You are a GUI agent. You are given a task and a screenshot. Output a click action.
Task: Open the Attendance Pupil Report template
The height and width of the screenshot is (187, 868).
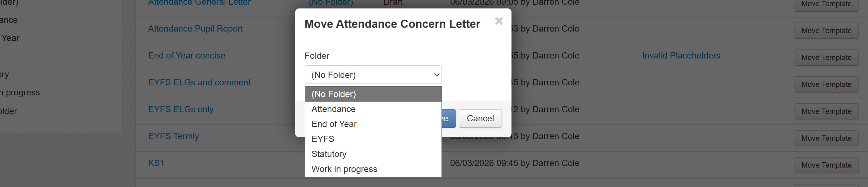coord(195,29)
